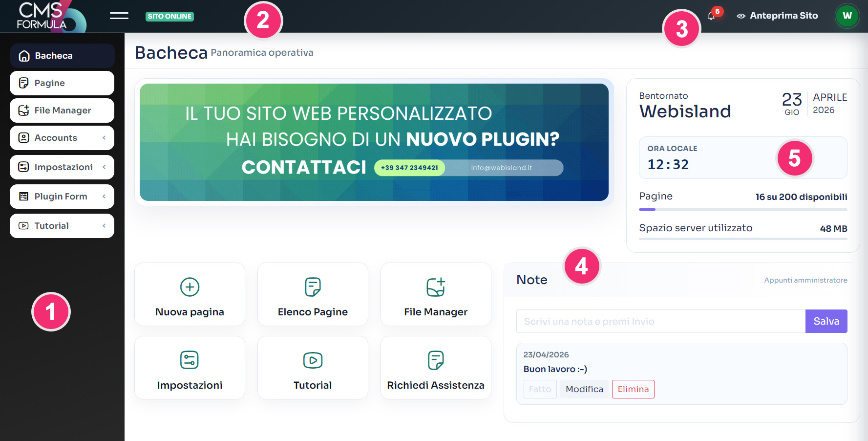Expand the Plugin Form sidebar menu

[62, 197]
